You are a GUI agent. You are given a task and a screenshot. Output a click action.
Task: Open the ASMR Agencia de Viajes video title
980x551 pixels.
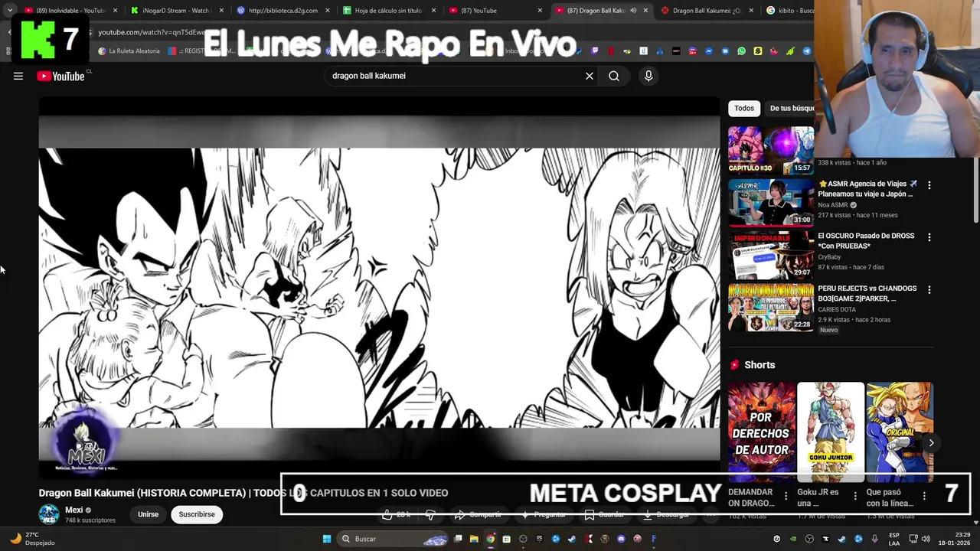click(x=867, y=189)
